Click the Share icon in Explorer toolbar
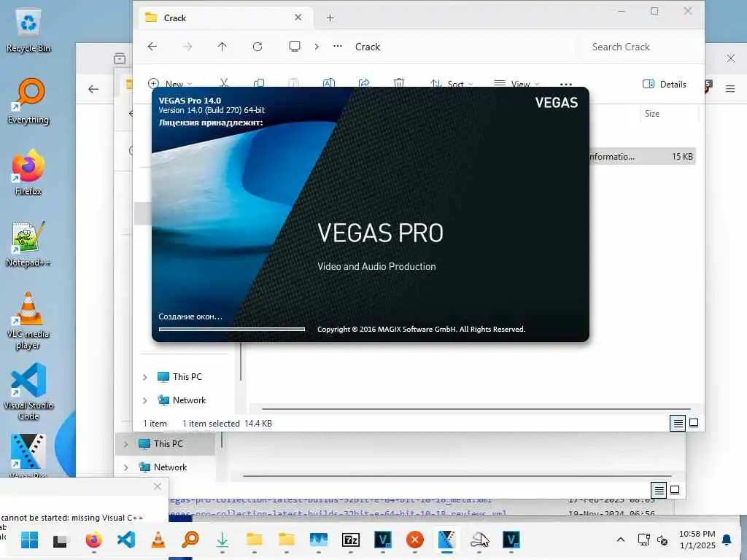This screenshot has width=747, height=560. point(364,83)
